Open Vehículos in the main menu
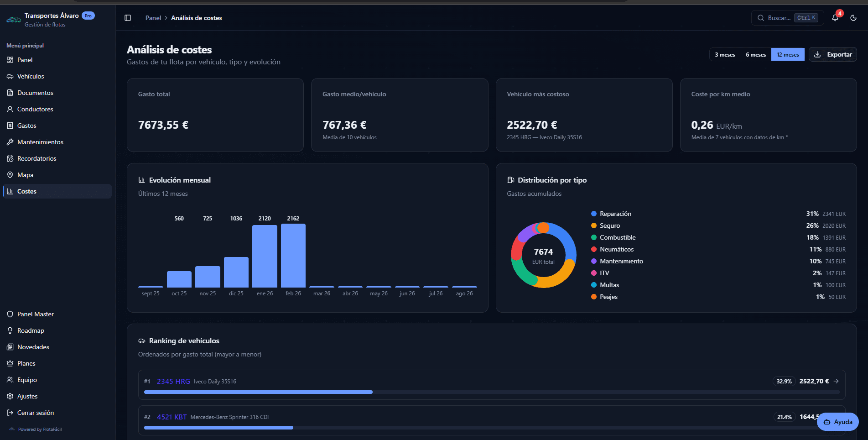This screenshot has height=440, width=868. (57, 76)
